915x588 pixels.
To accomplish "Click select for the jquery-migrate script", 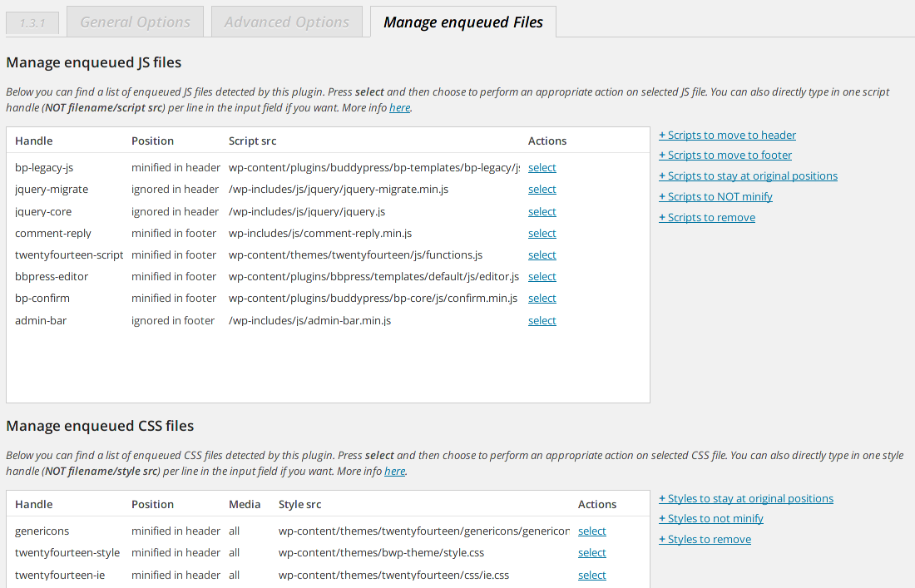I will (x=542, y=189).
